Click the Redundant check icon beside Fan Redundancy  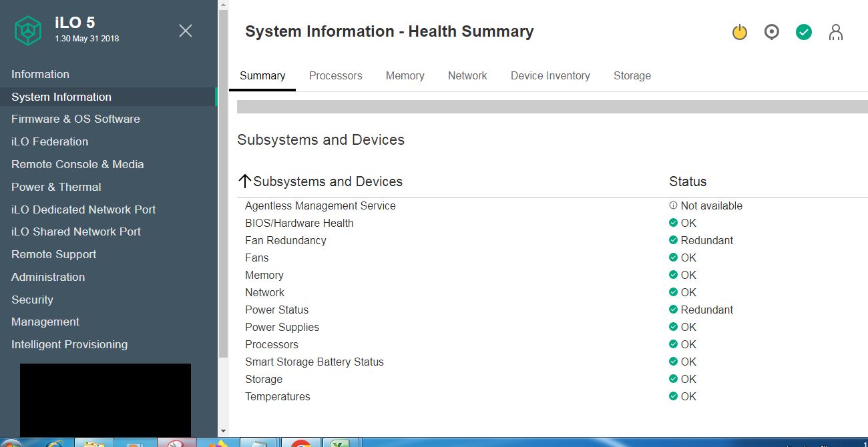pos(673,240)
